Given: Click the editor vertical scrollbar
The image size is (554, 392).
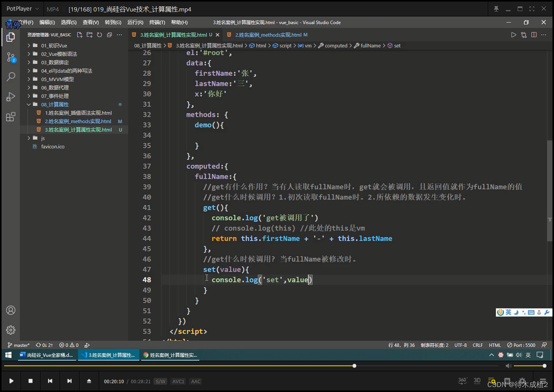Looking at the screenshot, I should coord(550,190).
